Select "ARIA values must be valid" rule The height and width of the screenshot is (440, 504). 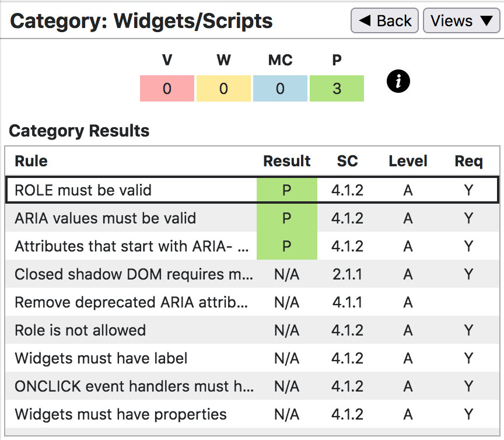point(105,218)
